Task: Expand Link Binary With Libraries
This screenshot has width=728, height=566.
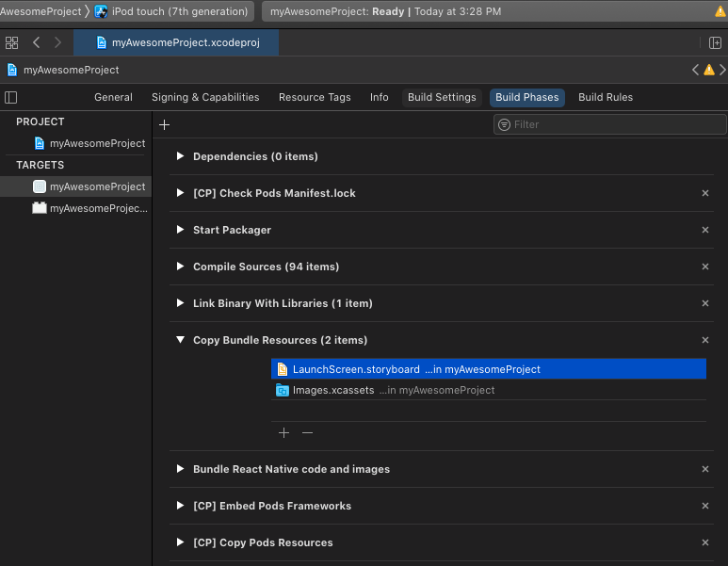Action: pyautogui.click(x=180, y=302)
